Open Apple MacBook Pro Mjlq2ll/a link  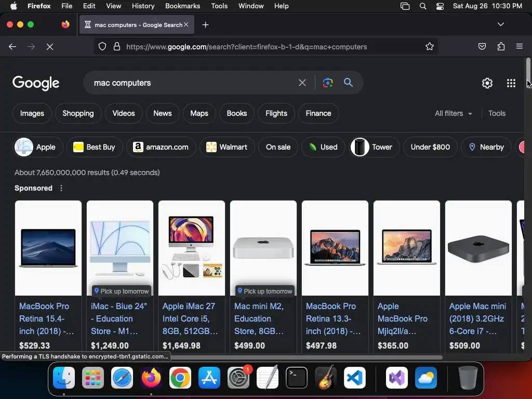pos(403,318)
